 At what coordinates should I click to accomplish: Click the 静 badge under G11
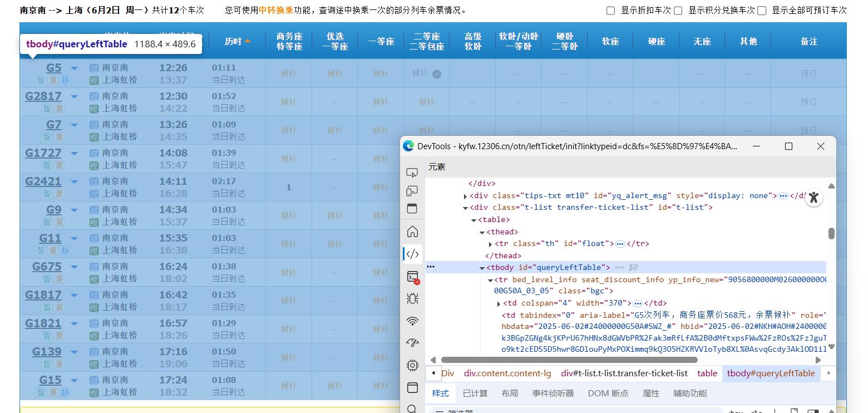tap(66, 250)
